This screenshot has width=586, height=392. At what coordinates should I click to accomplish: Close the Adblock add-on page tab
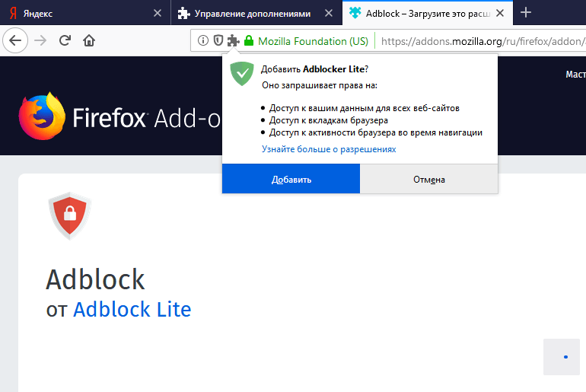[x=500, y=13]
